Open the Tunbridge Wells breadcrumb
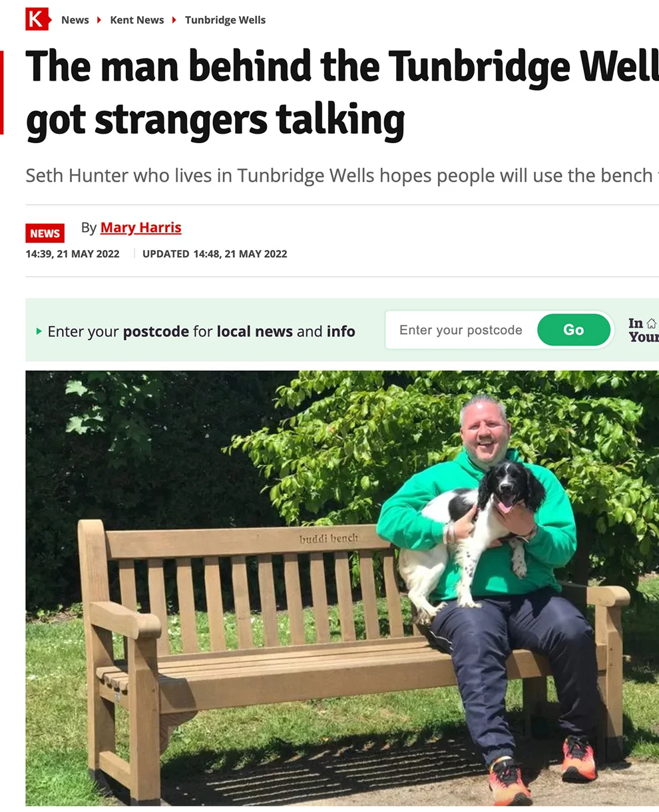 (x=225, y=20)
